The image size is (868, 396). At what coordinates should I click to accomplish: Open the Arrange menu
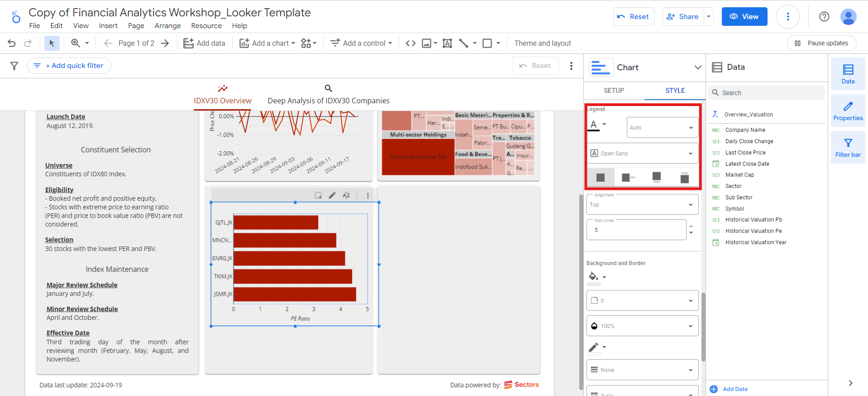pos(167,26)
